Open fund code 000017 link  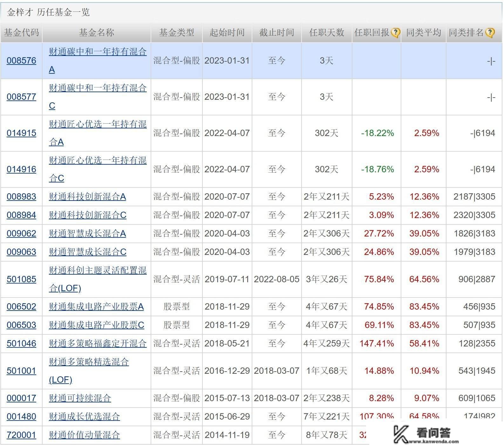(21, 398)
